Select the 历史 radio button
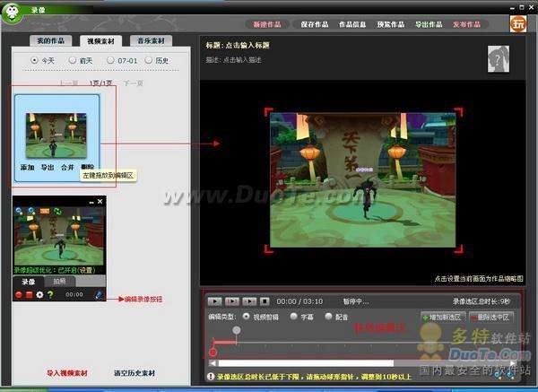This screenshot has width=538, height=392. point(148,60)
